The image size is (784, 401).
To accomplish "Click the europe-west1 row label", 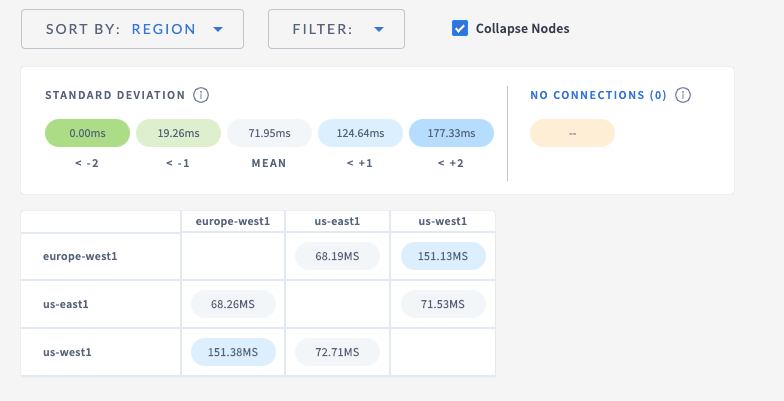I will click(80, 256).
